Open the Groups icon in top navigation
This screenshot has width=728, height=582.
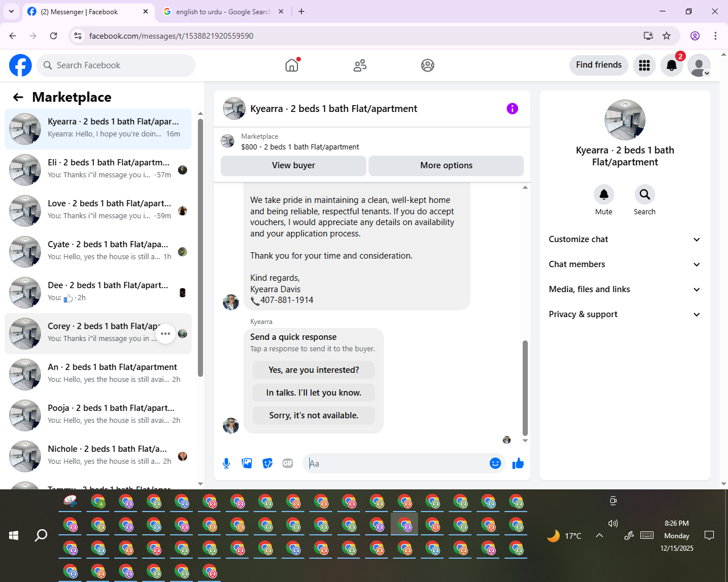(x=428, y=65)
